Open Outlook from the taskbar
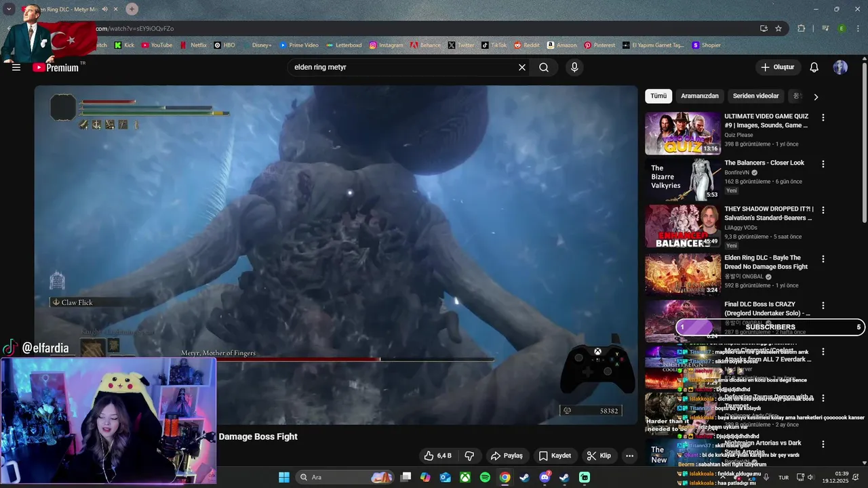 [446, 477]
